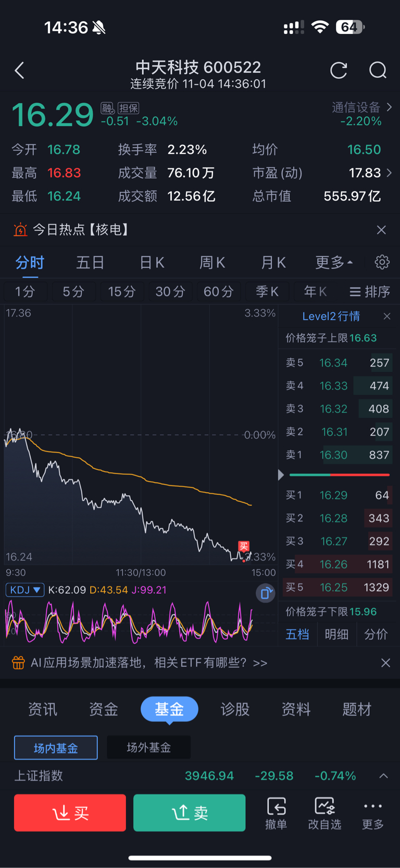Select the 15分 interval
The height and width of the screenshot is (868, 400).
122,291
